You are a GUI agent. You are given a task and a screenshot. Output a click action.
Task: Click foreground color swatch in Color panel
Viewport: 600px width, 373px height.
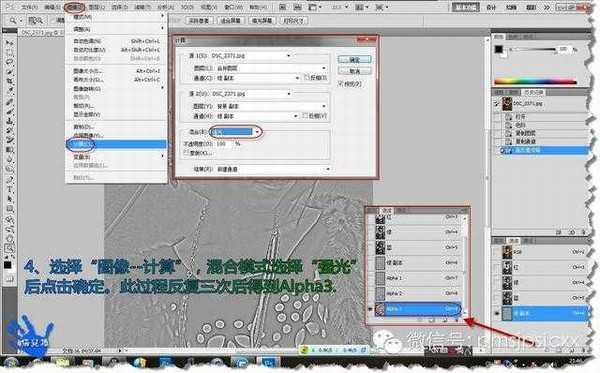click(498, 49)
